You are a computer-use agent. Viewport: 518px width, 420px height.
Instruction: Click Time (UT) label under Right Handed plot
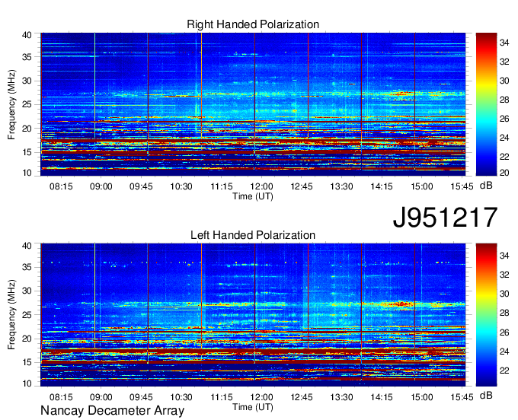pyautogui.click(x=253, y=196)
